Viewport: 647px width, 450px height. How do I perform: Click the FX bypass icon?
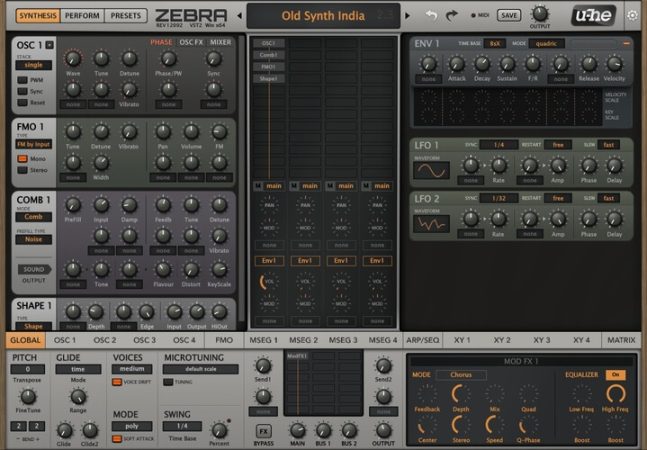coord(263,431)
